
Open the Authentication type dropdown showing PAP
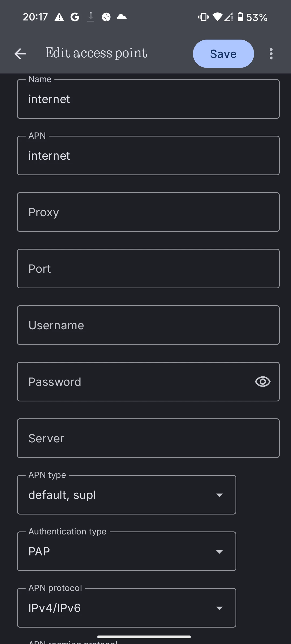[127, 551]
